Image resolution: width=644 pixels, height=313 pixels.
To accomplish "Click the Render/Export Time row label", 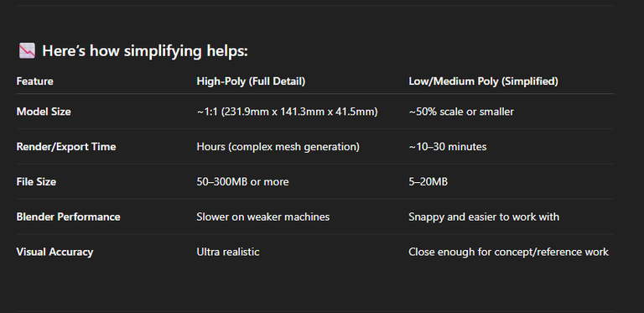I will coord(66,147).
